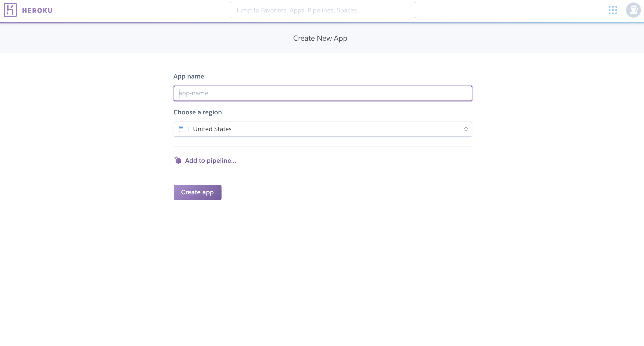Click the region selector up-down chevron arrows
644x346 pixels.
point(466,129)
